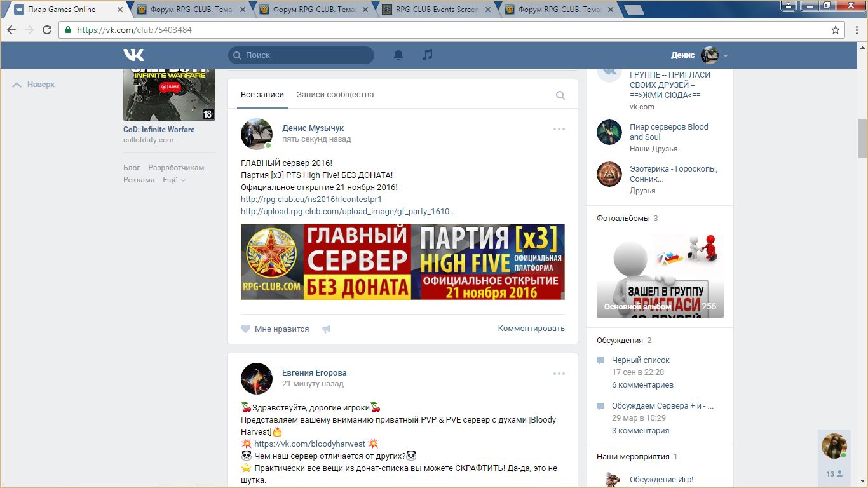Close the RPG-CLUB Events Screen tab

[x=489, y=10]
